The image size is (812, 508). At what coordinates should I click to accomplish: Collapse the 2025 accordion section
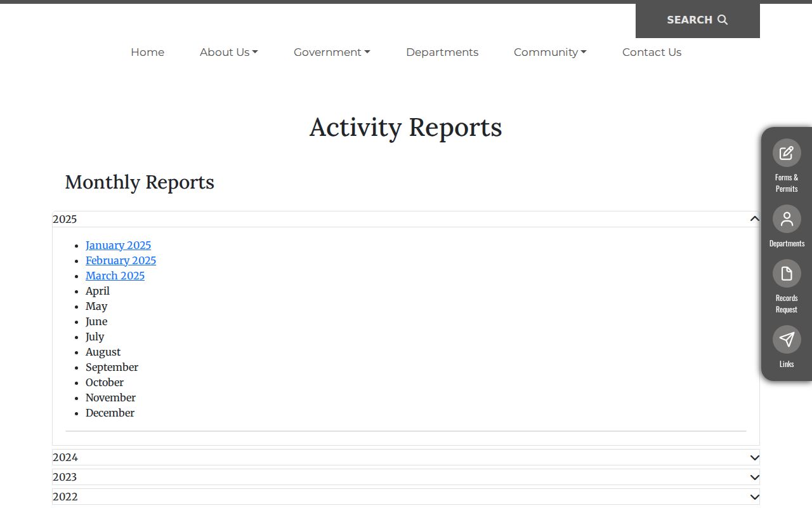[406, 219]
